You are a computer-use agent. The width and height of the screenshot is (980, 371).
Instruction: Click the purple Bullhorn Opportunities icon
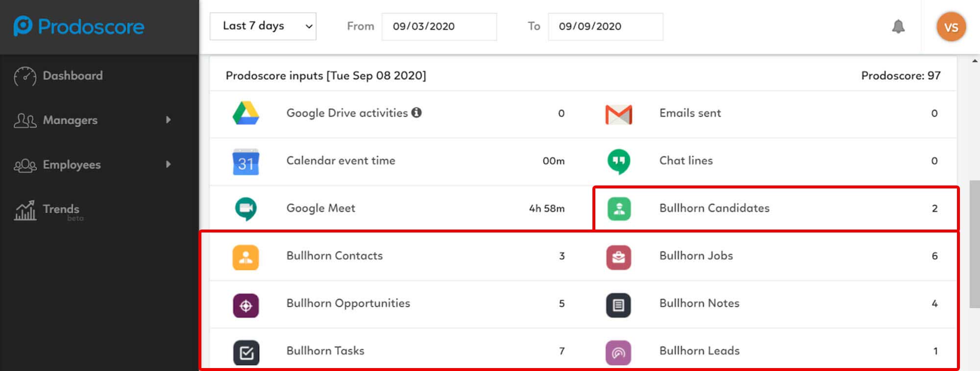point(245,305)
